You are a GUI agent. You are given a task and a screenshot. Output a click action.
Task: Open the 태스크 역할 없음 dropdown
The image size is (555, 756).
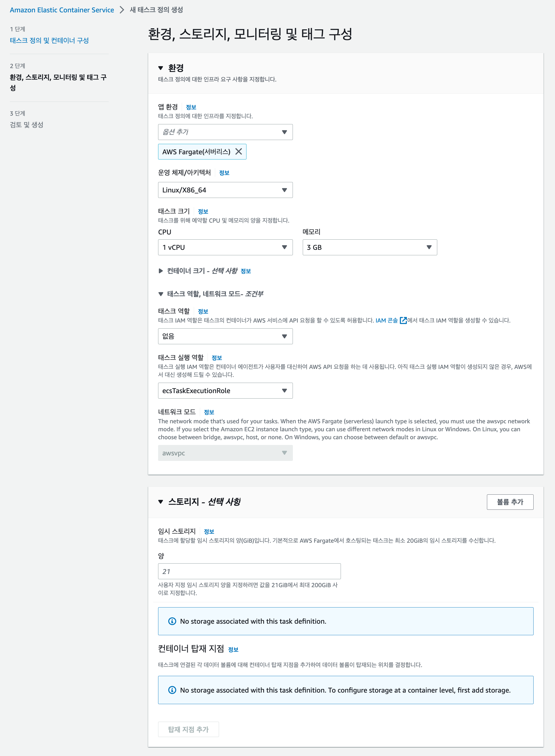point(225,336)
